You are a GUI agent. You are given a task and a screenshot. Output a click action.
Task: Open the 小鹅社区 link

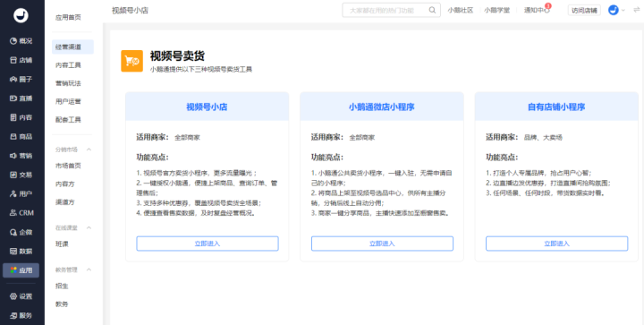(x=461, y=10)
